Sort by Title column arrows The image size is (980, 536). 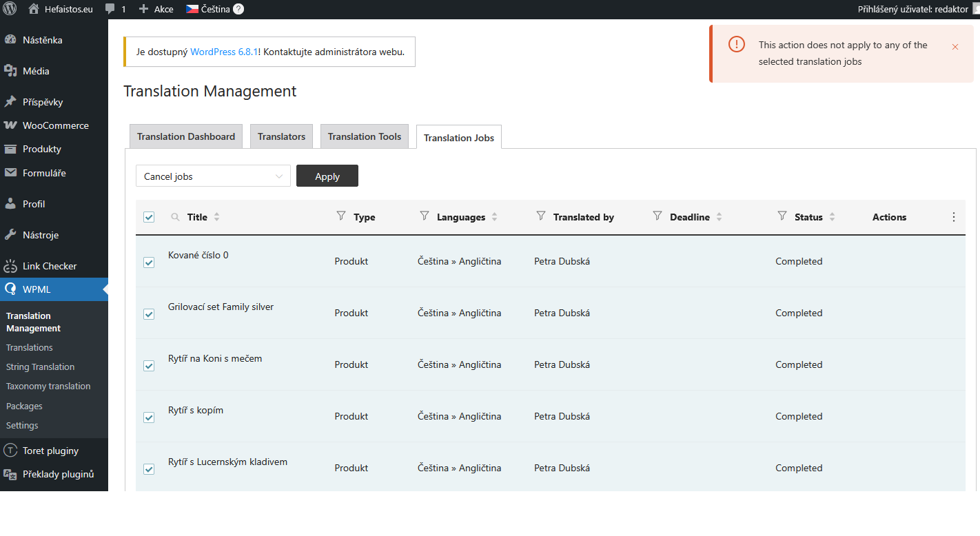217,217
